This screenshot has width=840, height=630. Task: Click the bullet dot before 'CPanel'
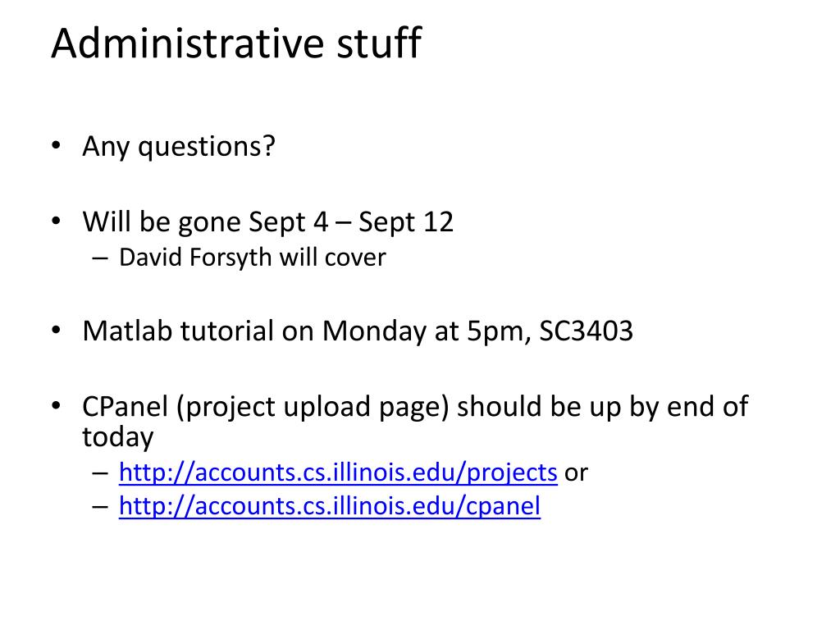point(57,407)
